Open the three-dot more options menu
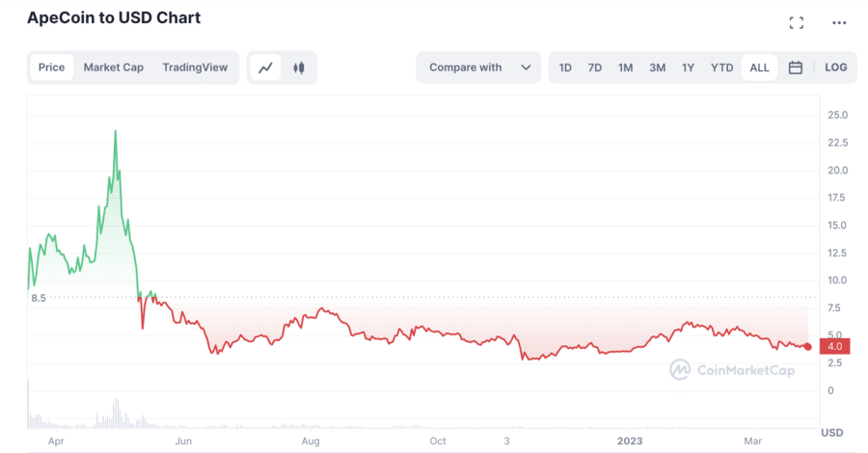Image resolution: width=868 pixels, height=453 pixels. tap(839, 23)
